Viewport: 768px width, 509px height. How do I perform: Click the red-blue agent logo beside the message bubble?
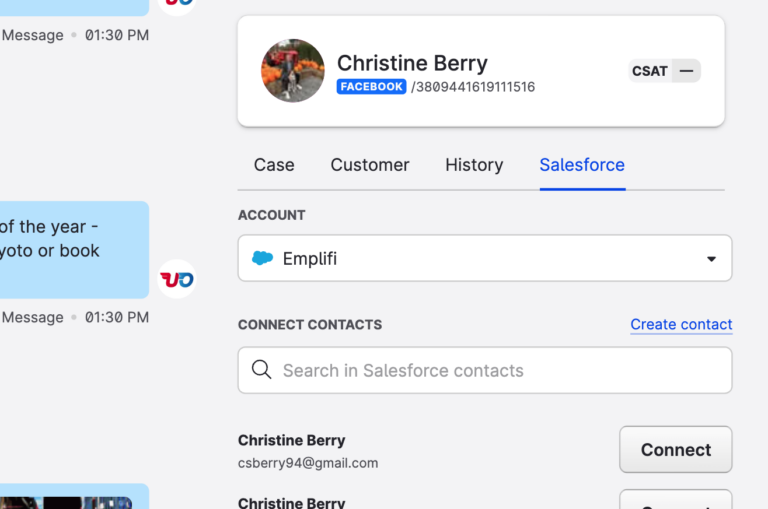pyautogui.click(x=177, y=279)
